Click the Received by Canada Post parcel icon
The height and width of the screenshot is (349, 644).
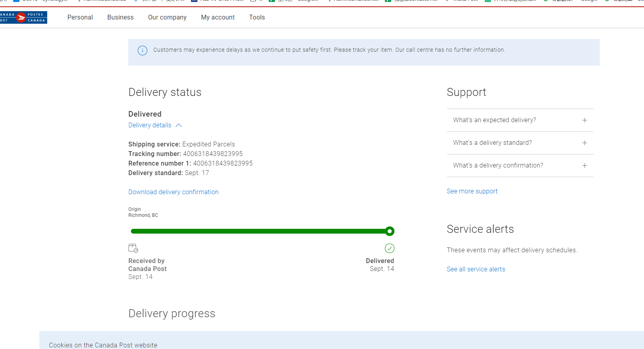(133, 248)
